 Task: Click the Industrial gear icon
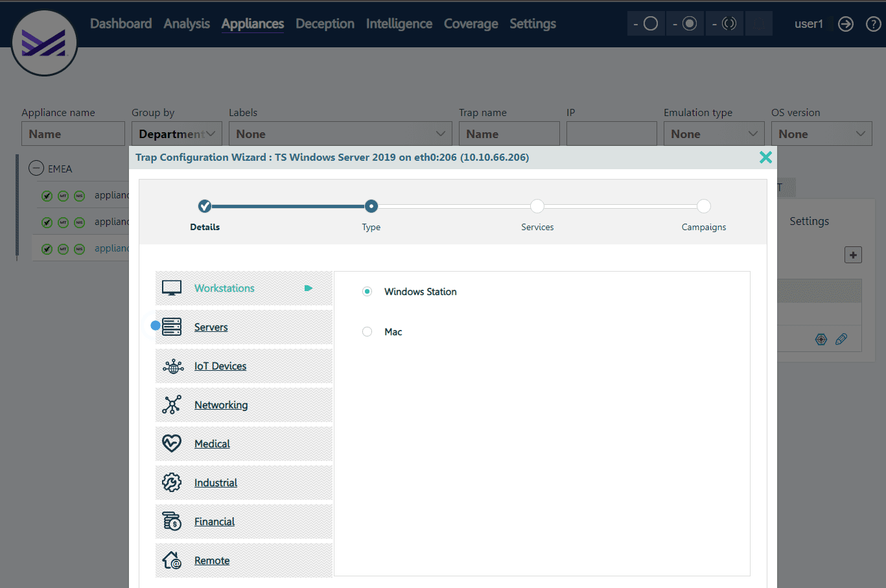(x=172, y=482)
